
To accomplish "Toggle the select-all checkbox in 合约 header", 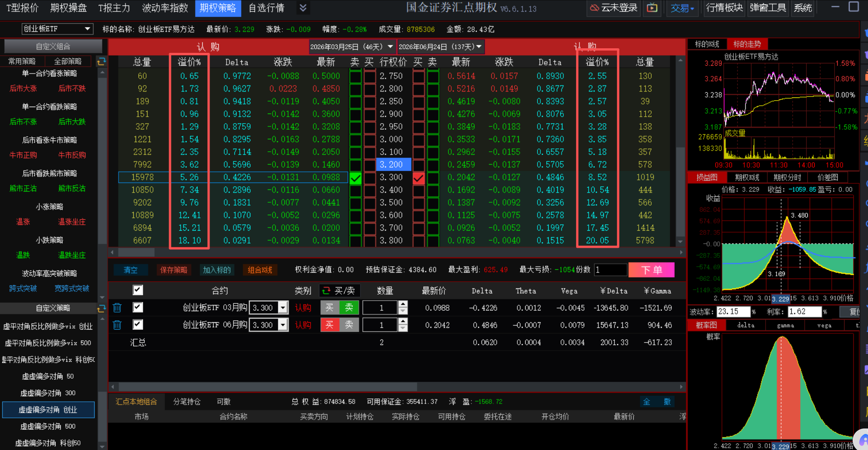I will click(x=138, y=290).
